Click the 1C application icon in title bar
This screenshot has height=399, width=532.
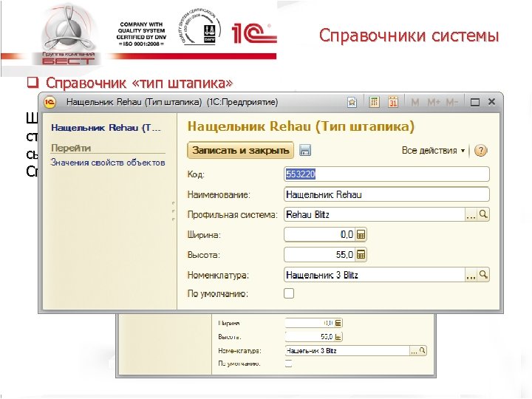pos(50,102)
